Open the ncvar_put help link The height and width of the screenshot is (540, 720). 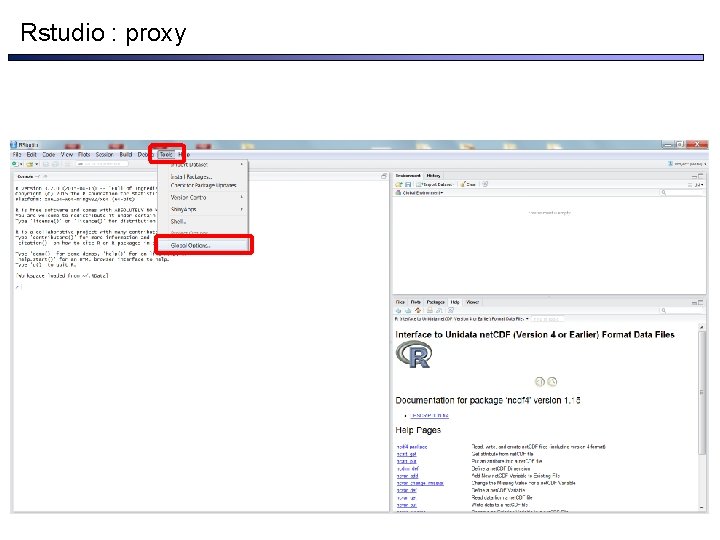pos(406,506)
